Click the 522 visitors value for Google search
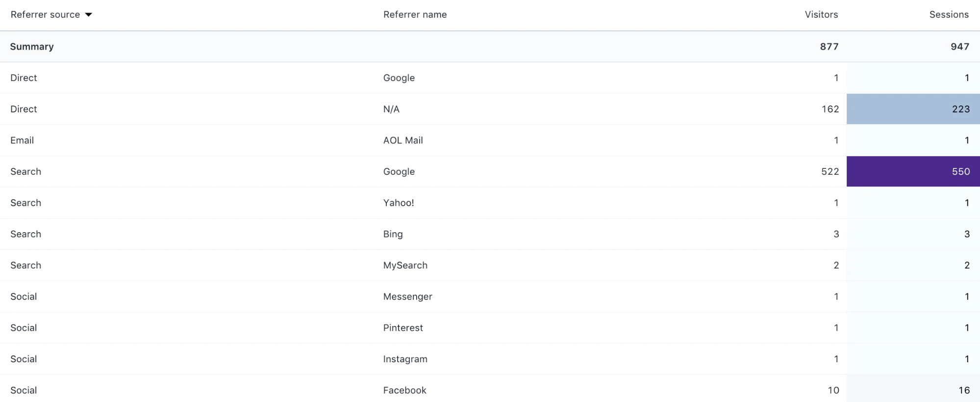This screenshot has height=402, width=980. point(830,171)
